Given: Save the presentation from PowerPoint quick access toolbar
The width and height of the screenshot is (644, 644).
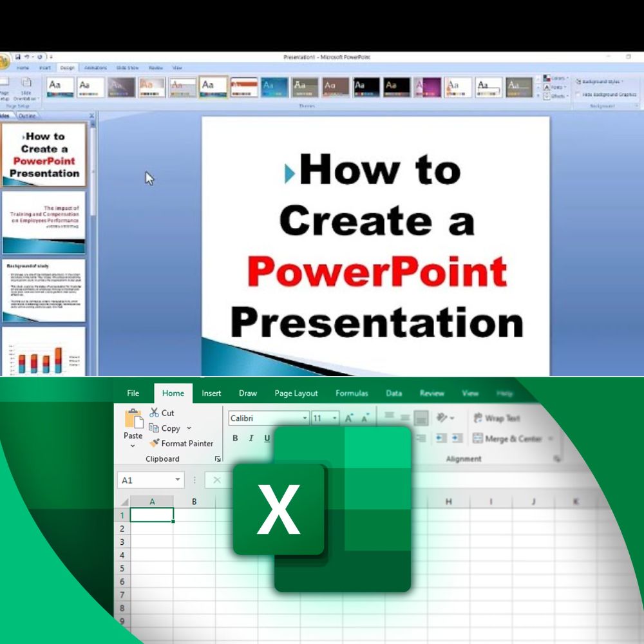Looking at the screenshot, I should [x=17, y=57].
